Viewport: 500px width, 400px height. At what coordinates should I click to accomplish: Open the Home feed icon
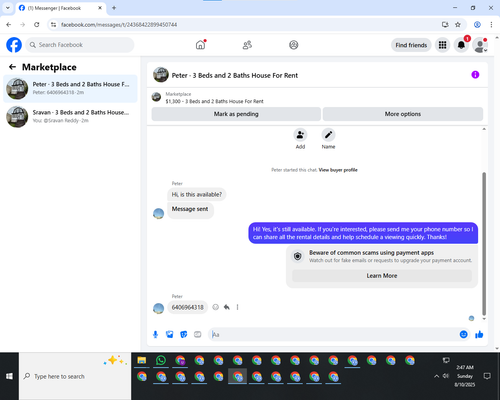[x=200, y=45]
